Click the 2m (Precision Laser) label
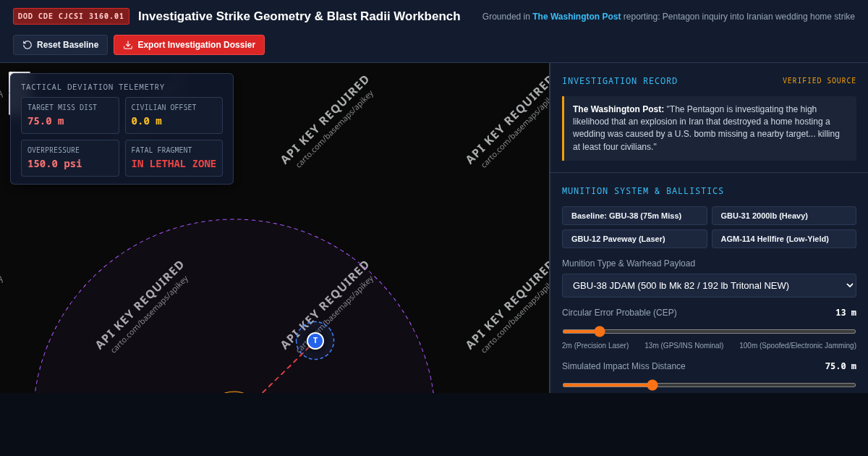Image resolution: width=868 pixels, height=456 pixels. 595,346
